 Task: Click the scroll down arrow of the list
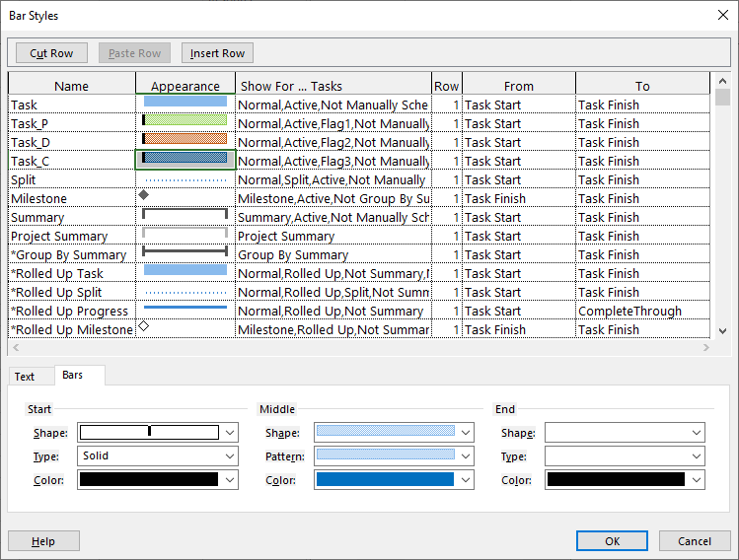[x=722, y=330]
